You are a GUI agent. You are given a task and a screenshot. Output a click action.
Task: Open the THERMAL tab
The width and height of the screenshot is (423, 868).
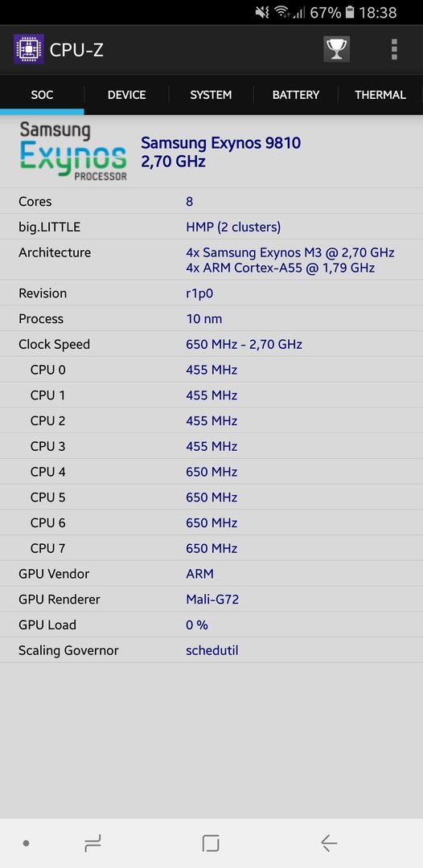coord(380,95)
